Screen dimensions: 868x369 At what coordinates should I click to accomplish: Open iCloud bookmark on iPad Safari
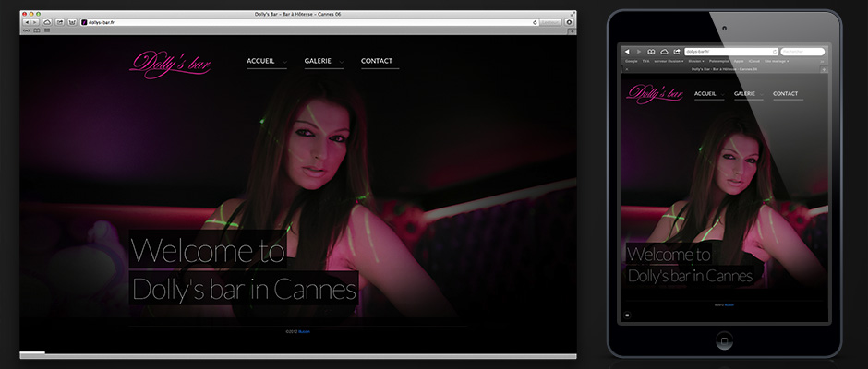click(754, 62)
